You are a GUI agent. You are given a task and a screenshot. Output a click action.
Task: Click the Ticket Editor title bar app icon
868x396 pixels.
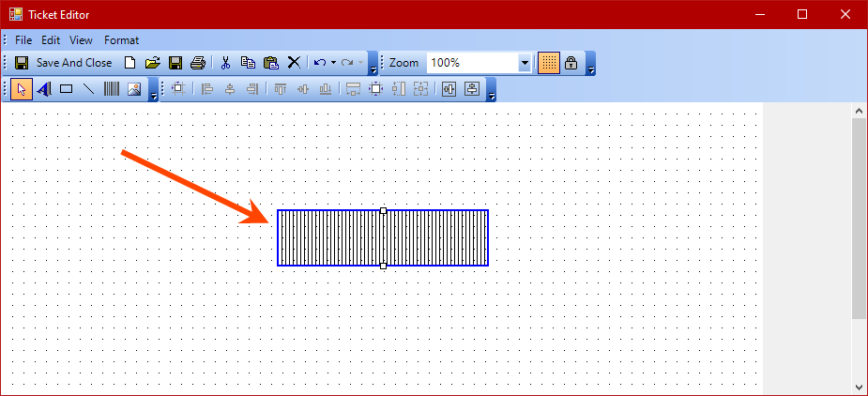click(x=16, y=14)
